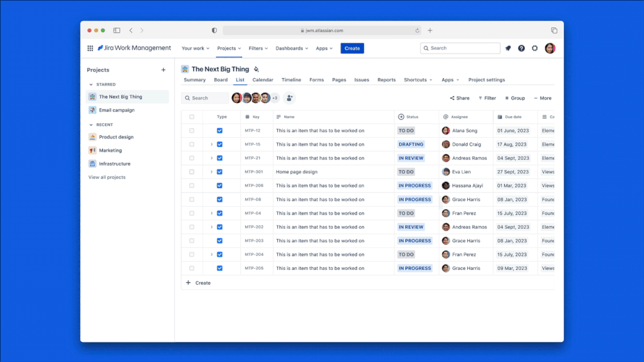
Task: Click the blue Create button
Action: [352, 48]
